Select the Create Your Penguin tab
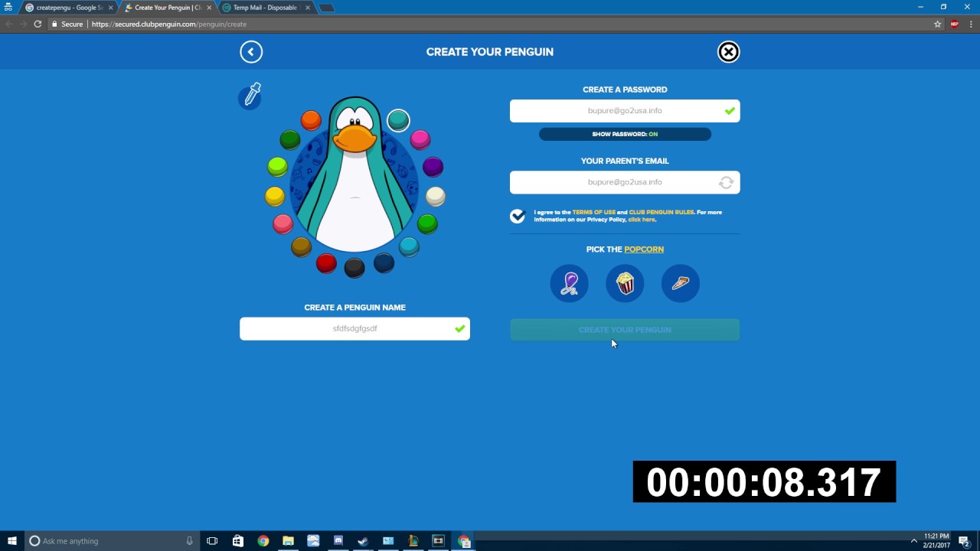Screen dimensions: 980x551 (167, 8)
